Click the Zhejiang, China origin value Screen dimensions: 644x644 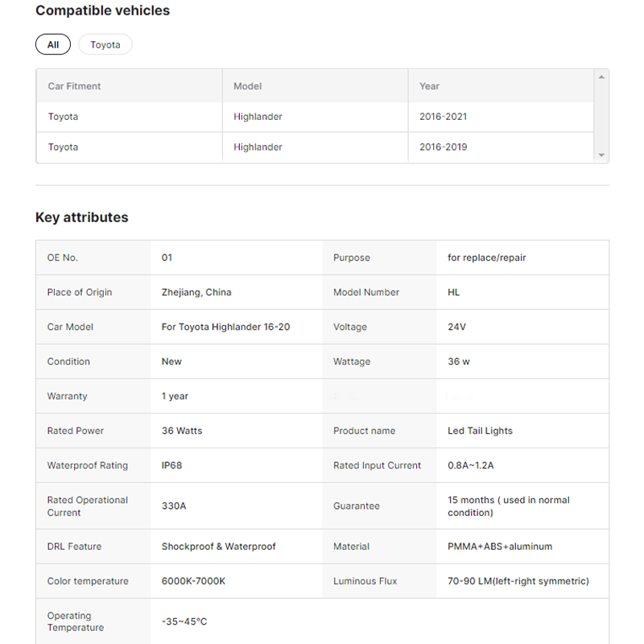point(196,292)
